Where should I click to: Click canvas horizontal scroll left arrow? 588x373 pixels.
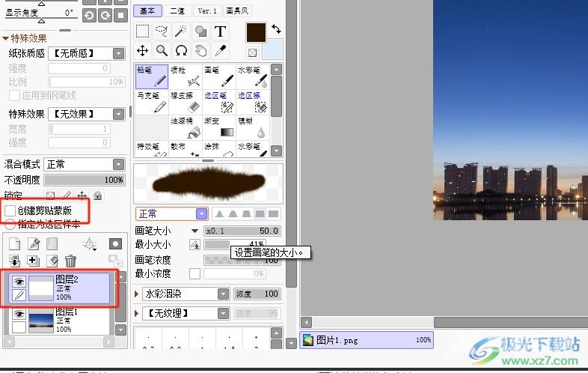(x=307, y=322)
